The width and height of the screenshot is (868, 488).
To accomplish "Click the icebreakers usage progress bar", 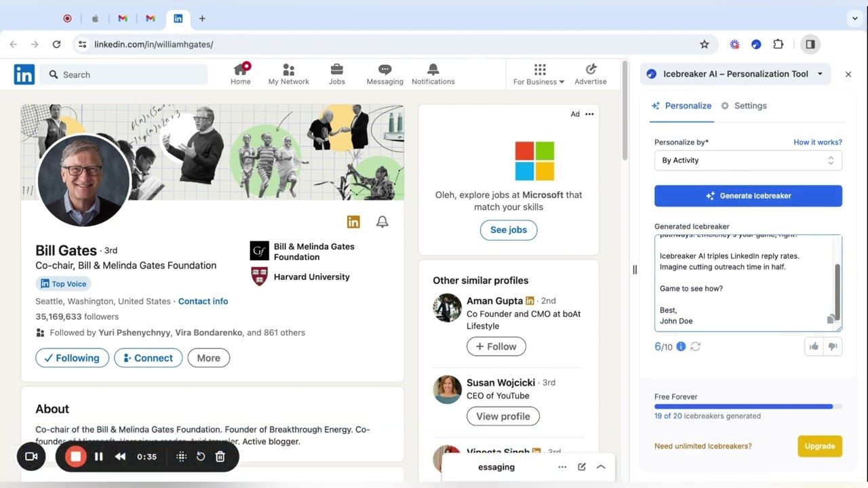I will coord(748,407).
